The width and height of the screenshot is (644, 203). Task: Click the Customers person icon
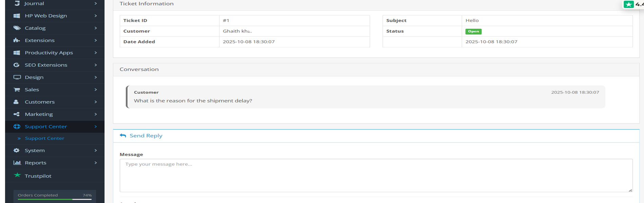(x=16, y=102)
